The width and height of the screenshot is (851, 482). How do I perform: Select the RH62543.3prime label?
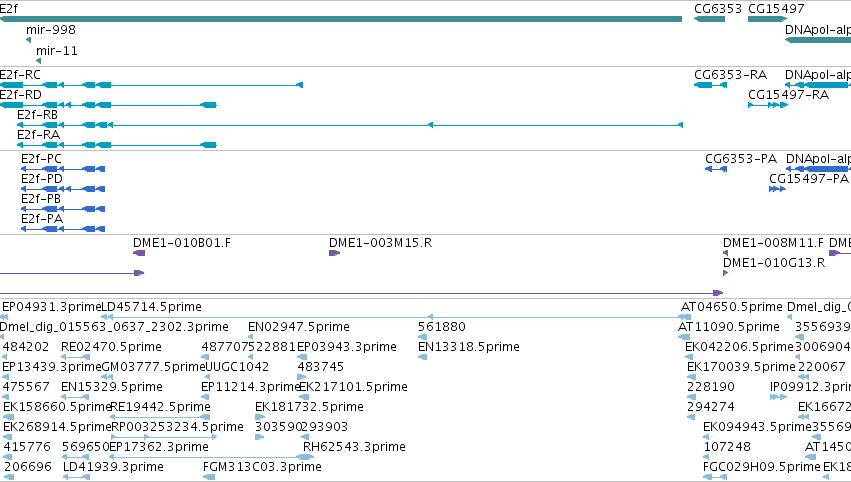(x=354, y=448)
